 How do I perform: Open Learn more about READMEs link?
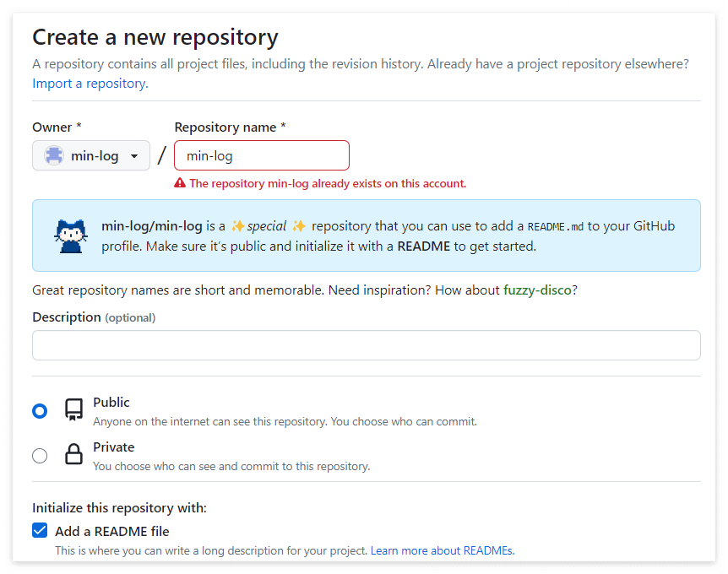[443, 551]
